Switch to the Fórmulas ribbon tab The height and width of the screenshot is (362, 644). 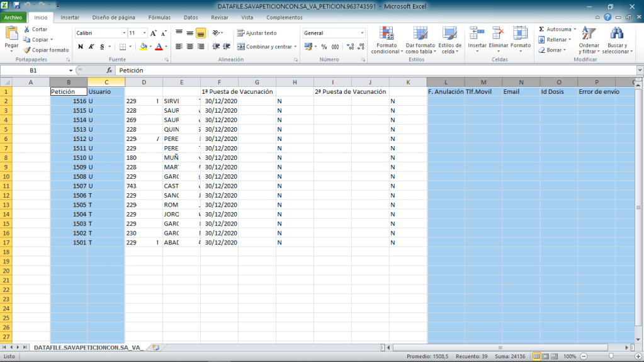[159, 18]
